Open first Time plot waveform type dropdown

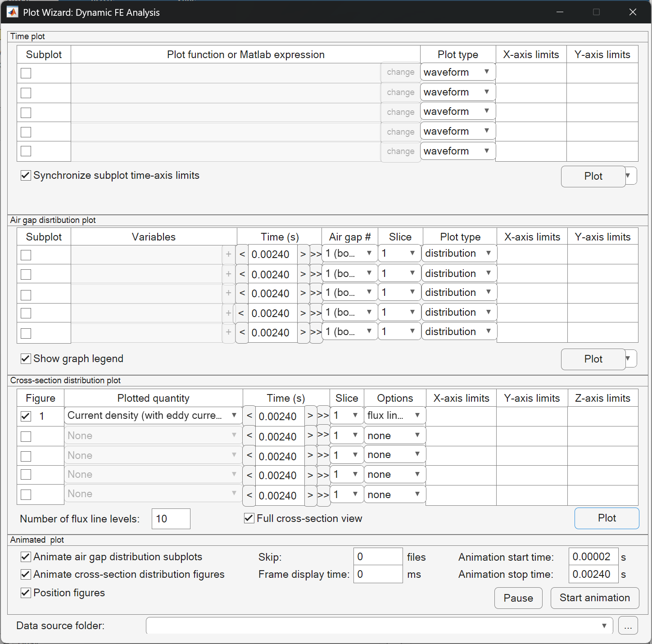458,72
